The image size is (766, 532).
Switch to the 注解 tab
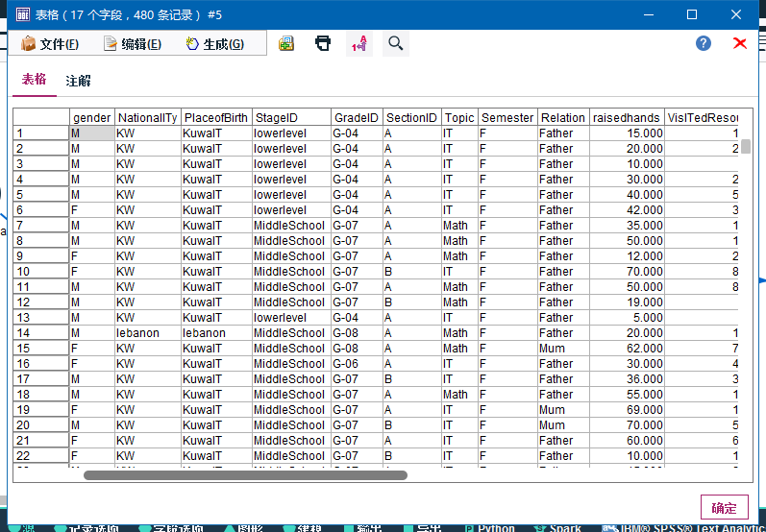tap(78, 81)
